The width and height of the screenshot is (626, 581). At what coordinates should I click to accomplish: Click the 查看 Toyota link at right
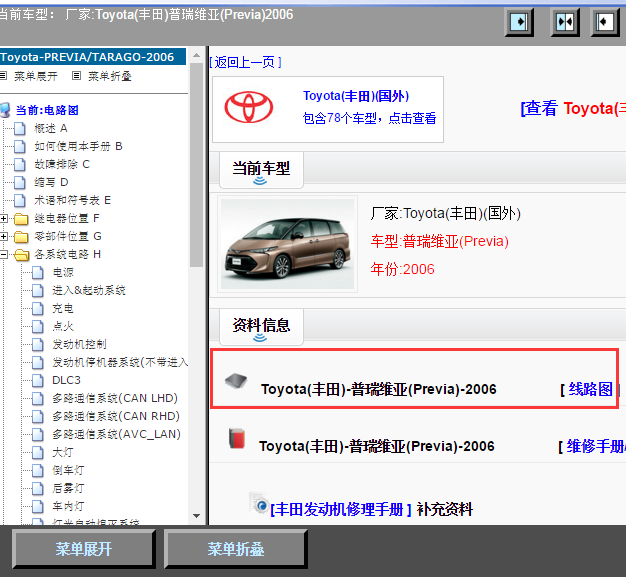(x=573, y=108)
